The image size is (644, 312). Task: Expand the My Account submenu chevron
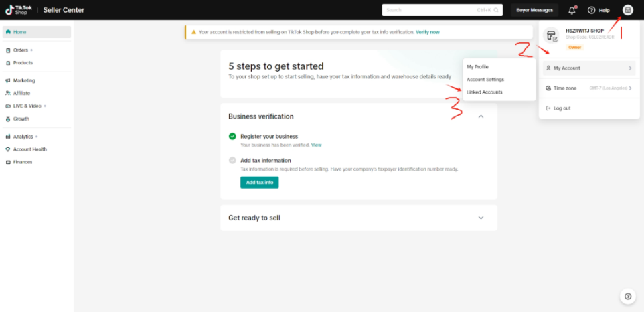(x=630, y=68)
